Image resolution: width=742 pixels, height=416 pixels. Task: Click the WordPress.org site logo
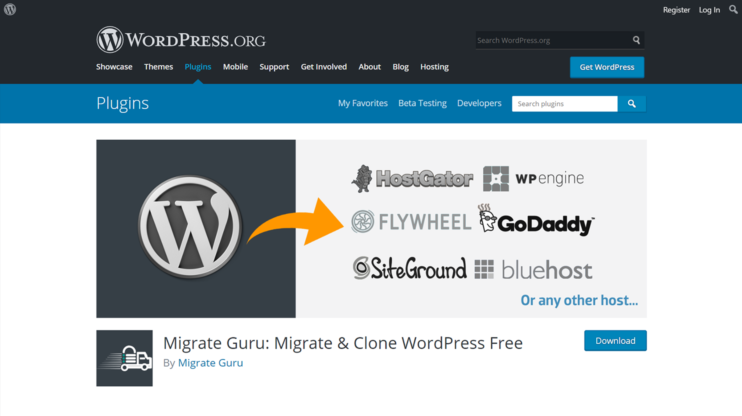tap(181, 40)
